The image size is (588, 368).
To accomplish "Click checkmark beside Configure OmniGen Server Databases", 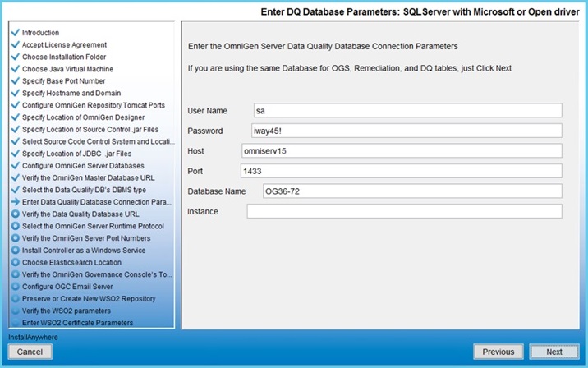I will pos(16,165).
